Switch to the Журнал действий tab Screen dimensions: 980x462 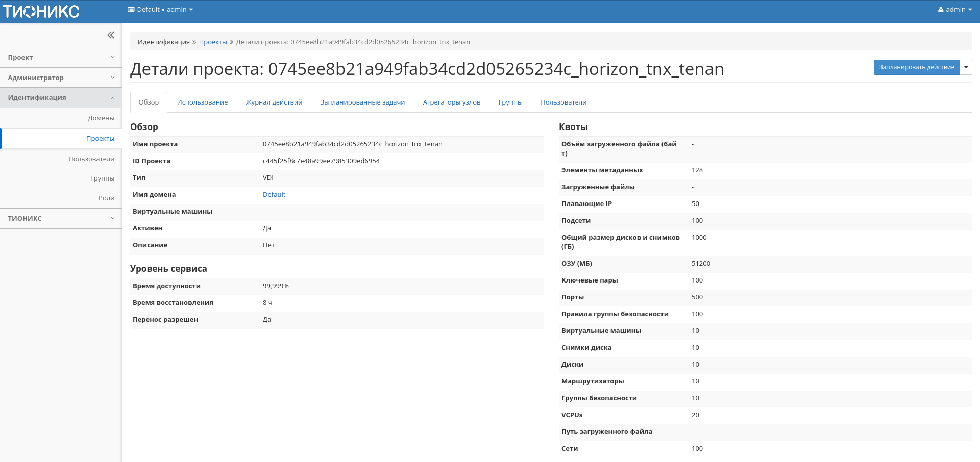[x=274, y=102]
